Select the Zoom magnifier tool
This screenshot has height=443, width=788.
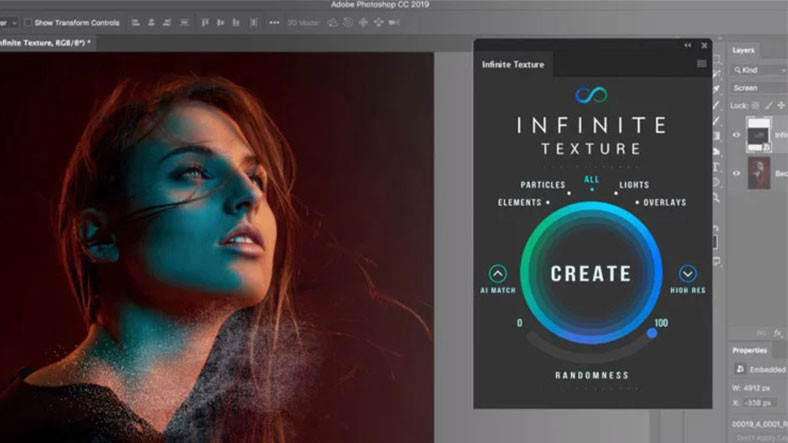coord(716,199)
